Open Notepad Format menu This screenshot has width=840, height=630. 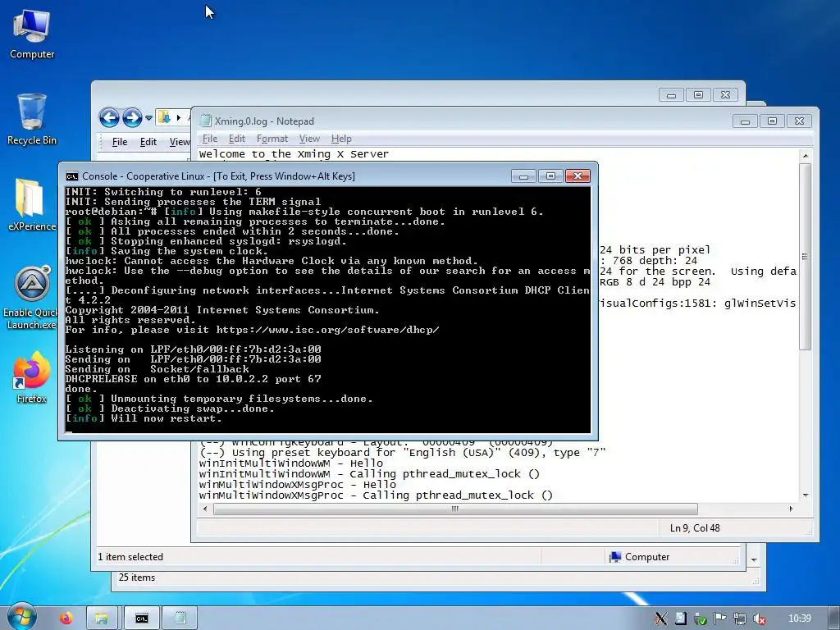272,139
